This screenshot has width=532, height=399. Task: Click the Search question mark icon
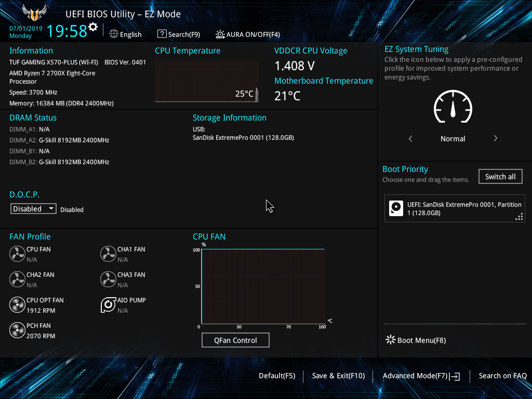(162, 34)
